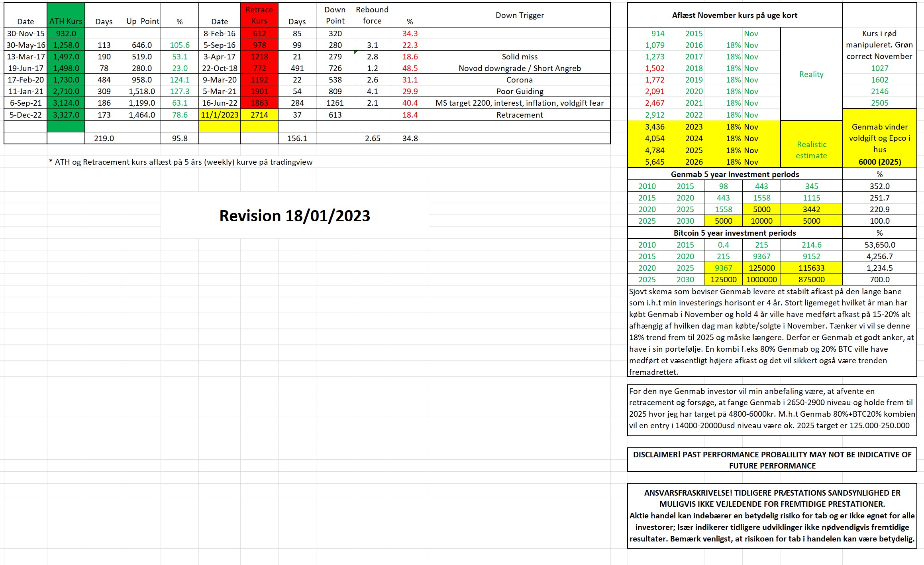Select the '6000 (2025)' bold cell
Screen dimensions: 924x565
coord(880,162)
